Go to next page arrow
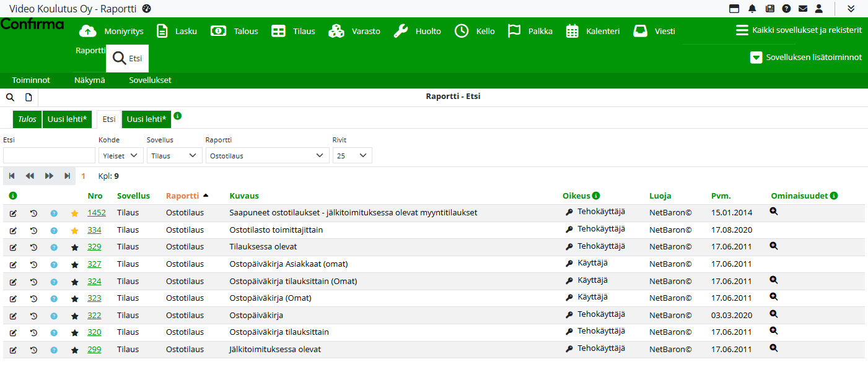The width and height of the screenshot is (868, 375). (x=49, y=176)
